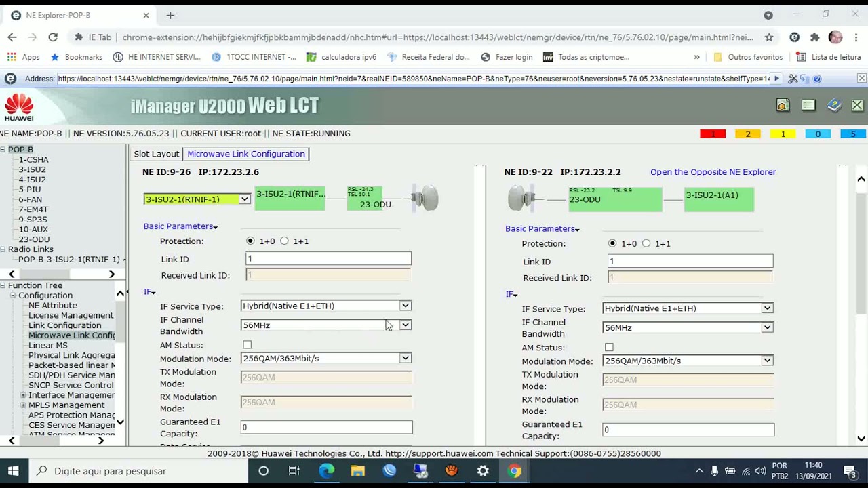868x488 pixels.
Task: Reload the browser page
Action: (x=53, y=37)
